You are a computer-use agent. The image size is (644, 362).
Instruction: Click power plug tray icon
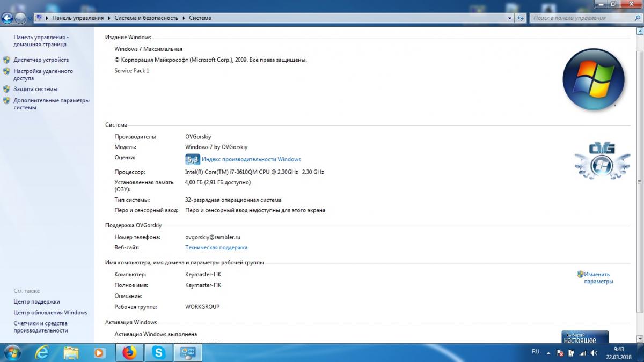pos(571,353)
